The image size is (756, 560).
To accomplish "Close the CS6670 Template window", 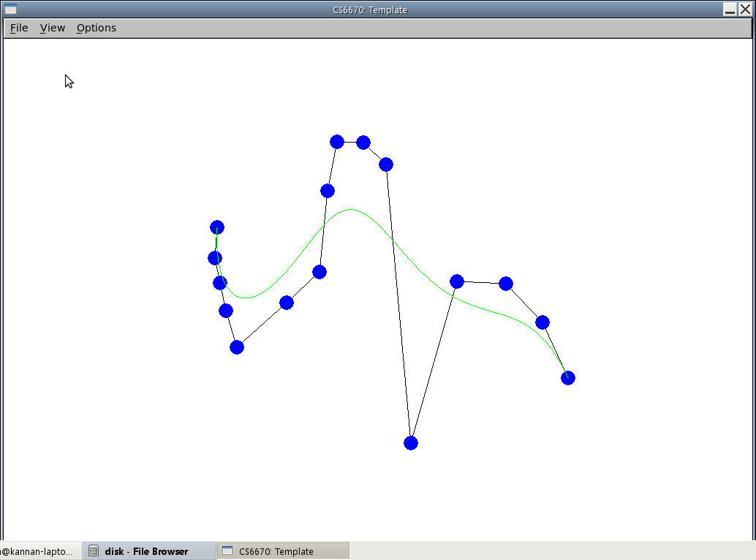I will click(745, 10).
